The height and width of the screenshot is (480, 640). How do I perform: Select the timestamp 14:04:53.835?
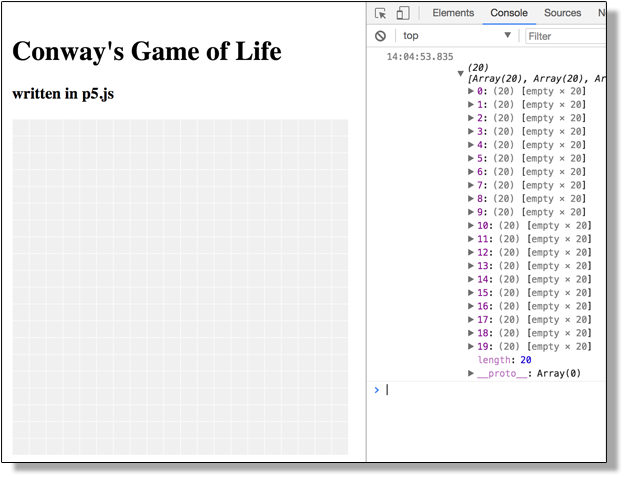click(420, 57)
